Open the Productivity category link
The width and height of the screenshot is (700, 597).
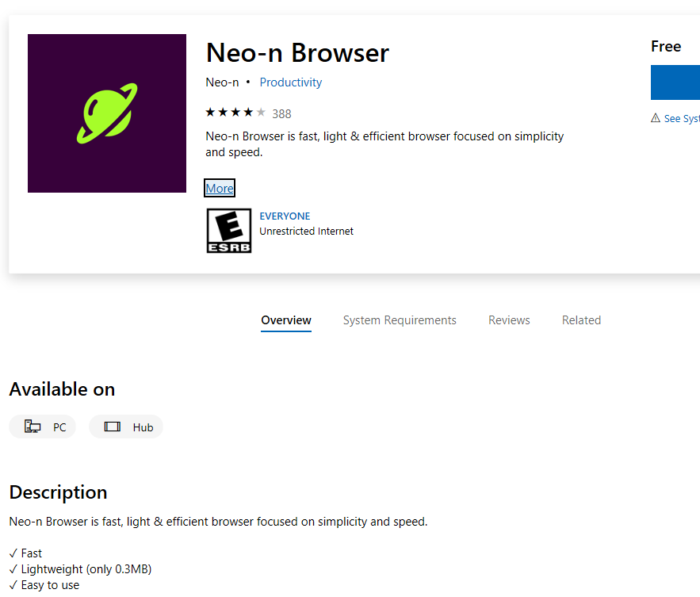pos(290,82)
